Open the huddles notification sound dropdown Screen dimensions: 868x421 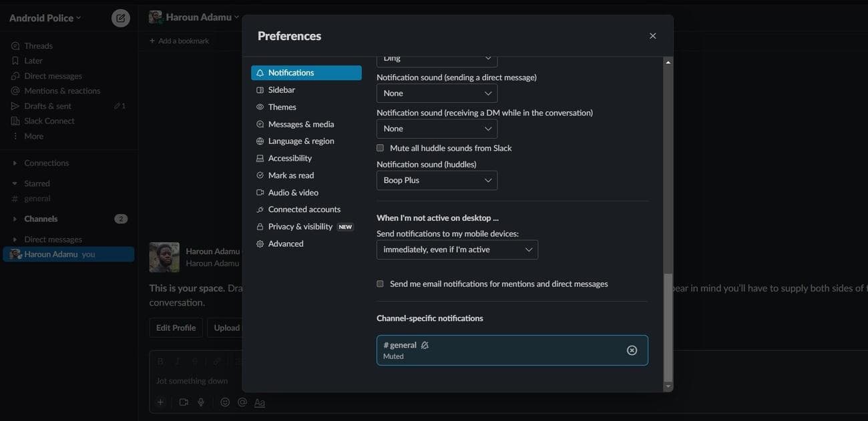point(437,180)
